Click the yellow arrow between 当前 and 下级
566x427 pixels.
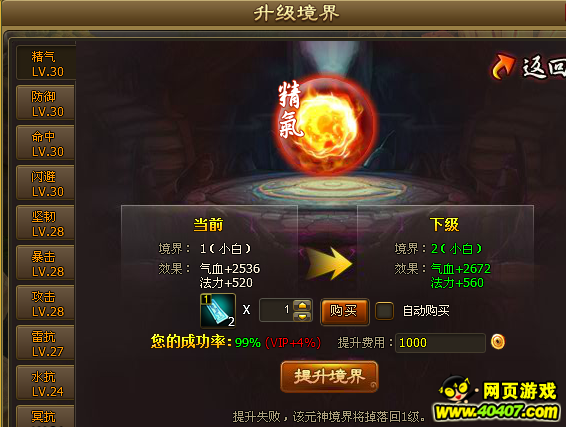point(329,263)
